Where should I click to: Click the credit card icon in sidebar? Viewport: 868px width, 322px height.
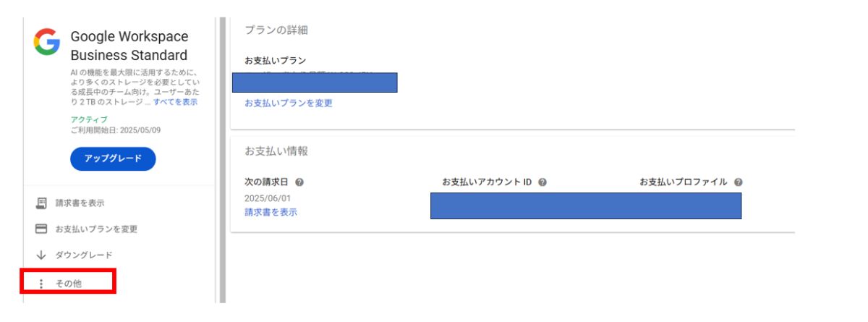click(42, 229)
